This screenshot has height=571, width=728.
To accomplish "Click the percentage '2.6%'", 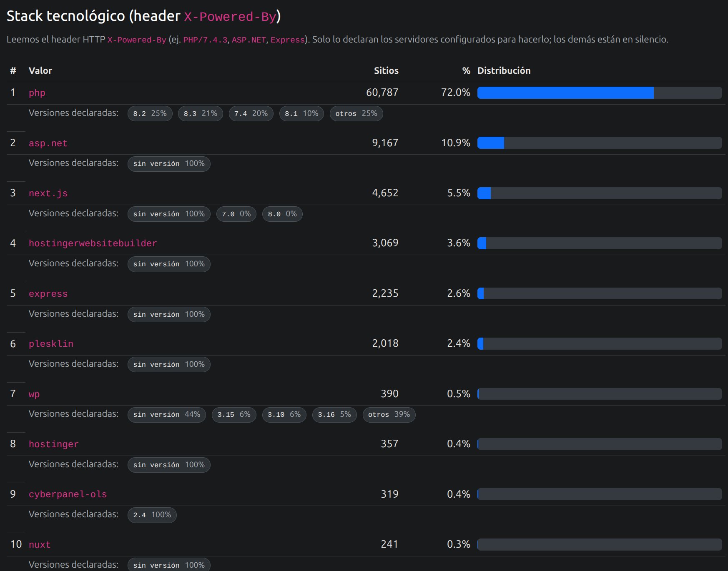I will point(459,293).
